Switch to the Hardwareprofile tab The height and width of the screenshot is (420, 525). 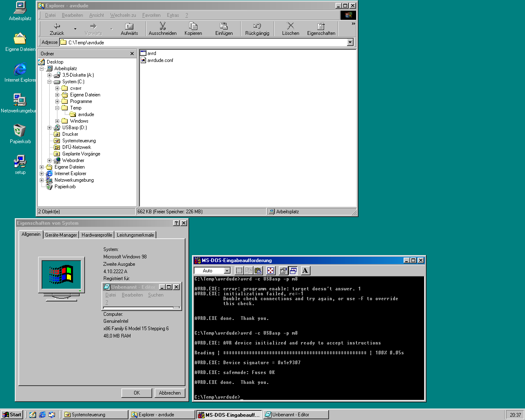coord(96,235)
